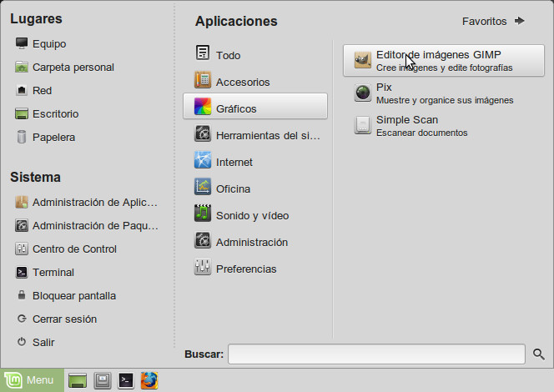Screen dimensions: 554x392
Task: Focus the Buscar search field
Action: (x=376, y=354)
